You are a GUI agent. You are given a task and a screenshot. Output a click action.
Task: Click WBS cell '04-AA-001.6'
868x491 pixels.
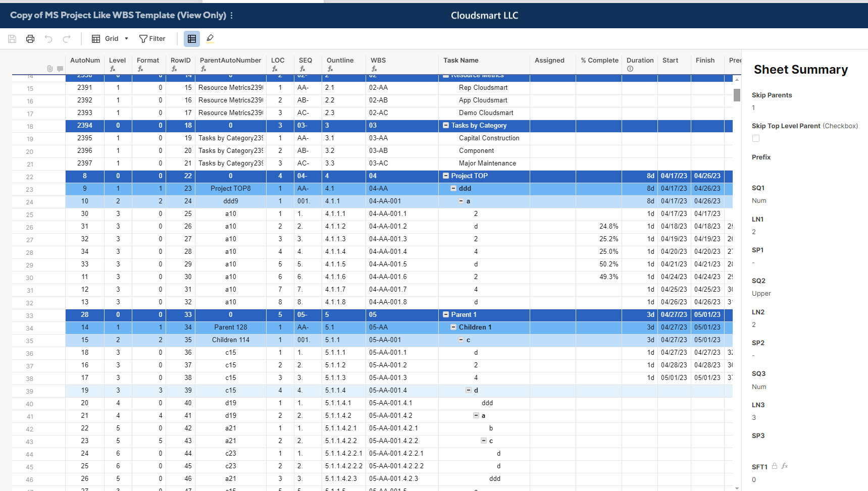click(x=402, y=277)
